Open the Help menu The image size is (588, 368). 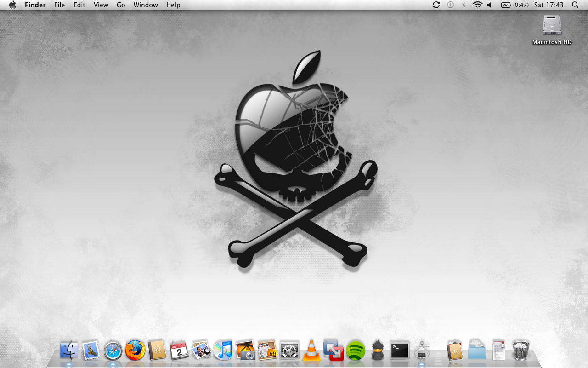(173, 5)
